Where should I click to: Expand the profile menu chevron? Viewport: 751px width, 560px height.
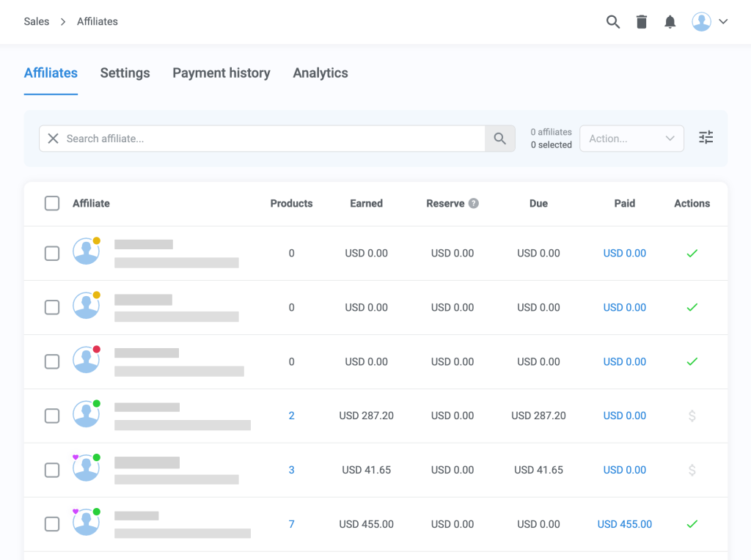coord(724,21)
